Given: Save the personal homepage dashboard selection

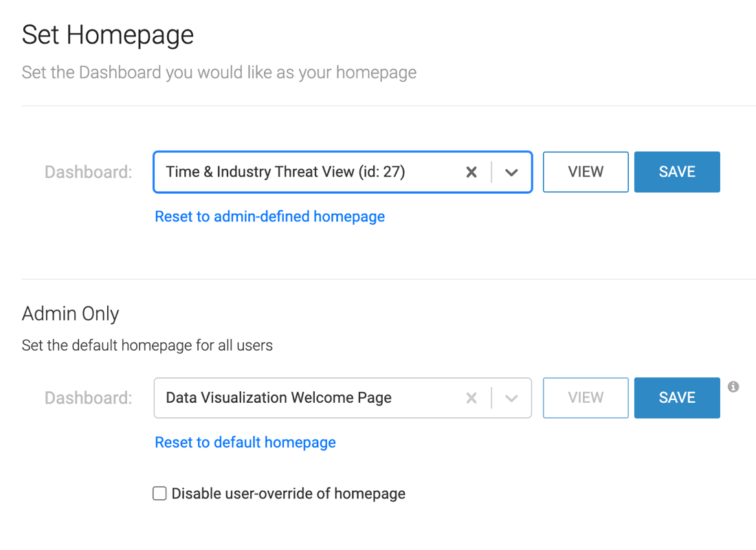Looking at the screenshot, I should (677, 172).
